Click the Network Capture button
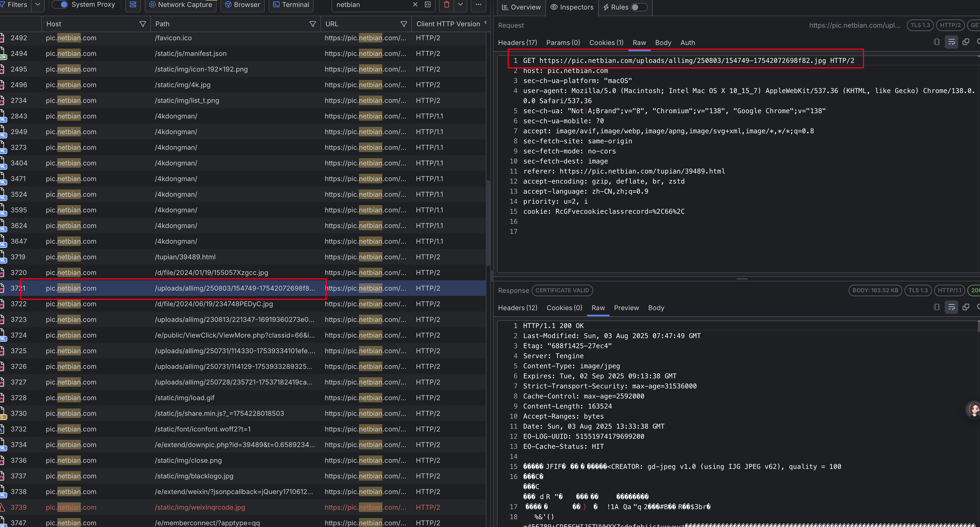Viewport: 980px width, 527px height. [x=180, y=4]
